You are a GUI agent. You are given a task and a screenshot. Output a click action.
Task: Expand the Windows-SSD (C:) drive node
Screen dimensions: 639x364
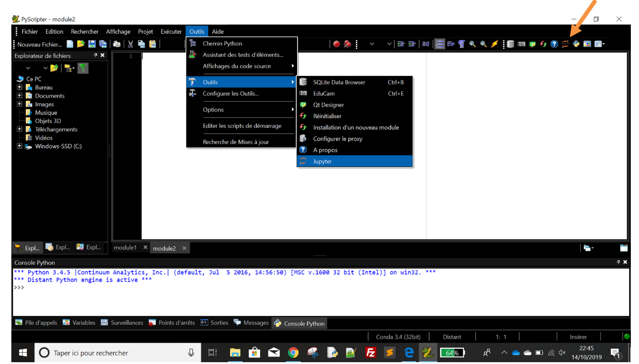20,146
